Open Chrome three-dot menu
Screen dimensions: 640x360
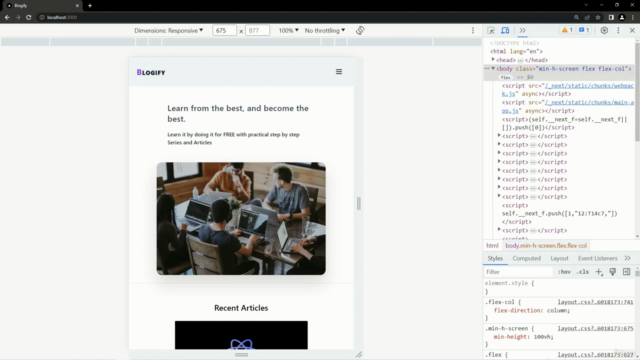(633, 17)
